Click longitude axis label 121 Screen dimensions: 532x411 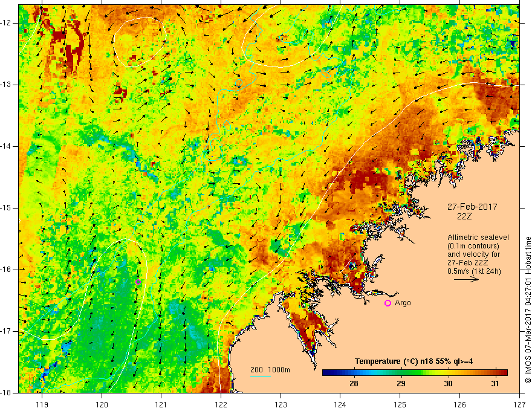click(x=161, y=404)
